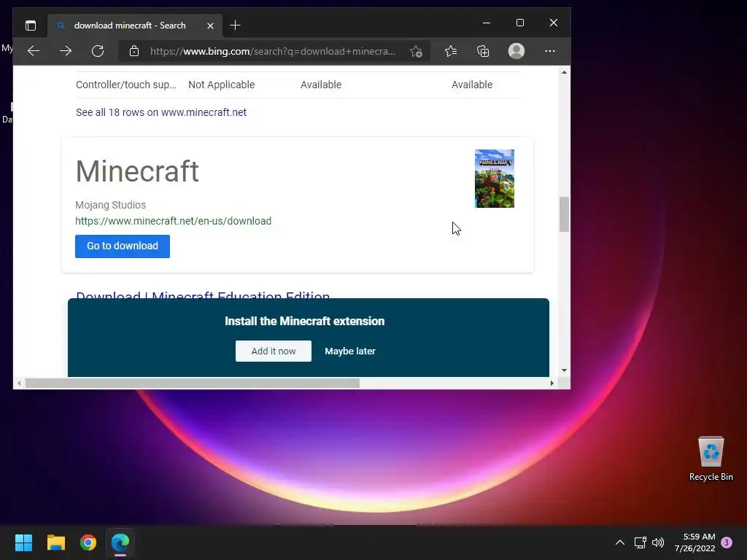Maximize the Edge window
747x560 pixels.
[x=520, y=23]
